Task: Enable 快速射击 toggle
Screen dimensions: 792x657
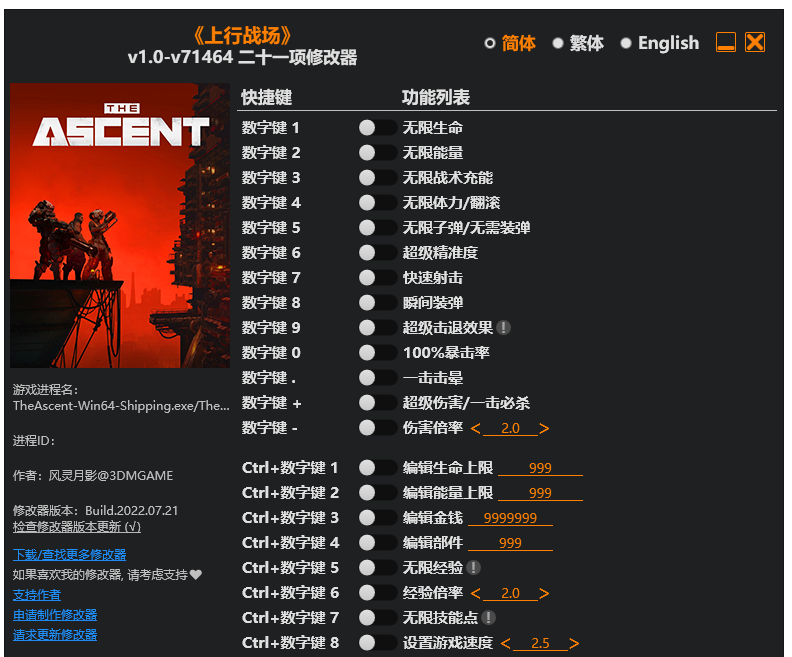Action: pyautogui.click(x=377, y=278)
